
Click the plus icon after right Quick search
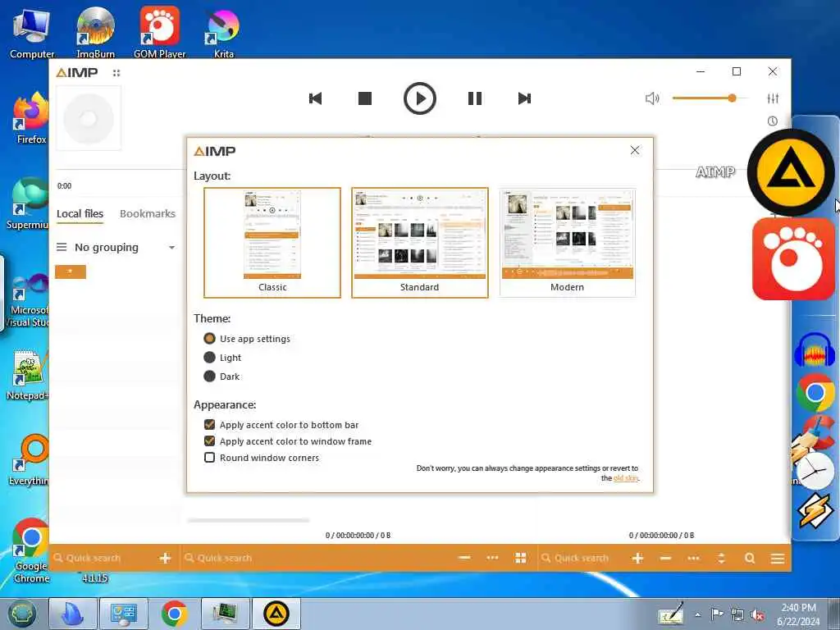[637, 558]
